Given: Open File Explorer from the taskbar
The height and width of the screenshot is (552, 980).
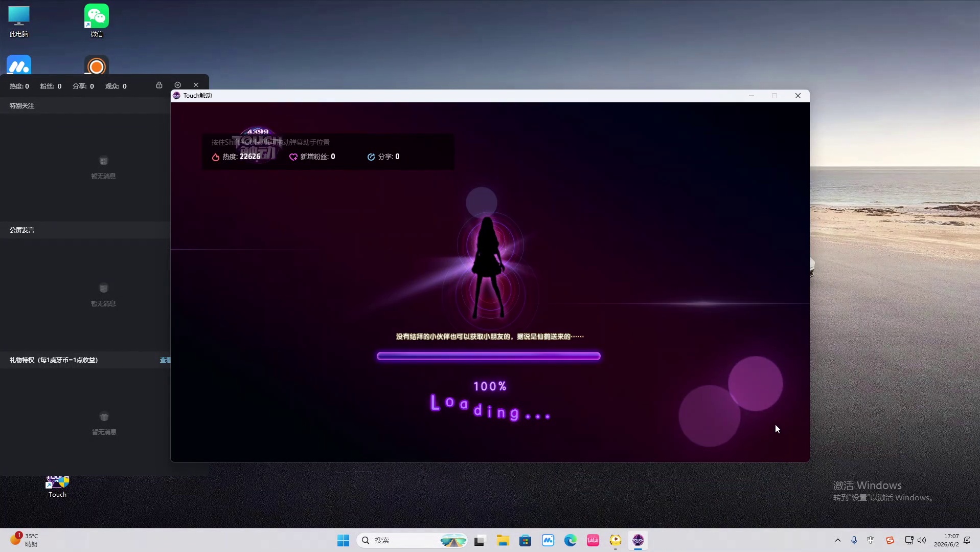Looking at the screenshot, I should (x=503, y=540).
